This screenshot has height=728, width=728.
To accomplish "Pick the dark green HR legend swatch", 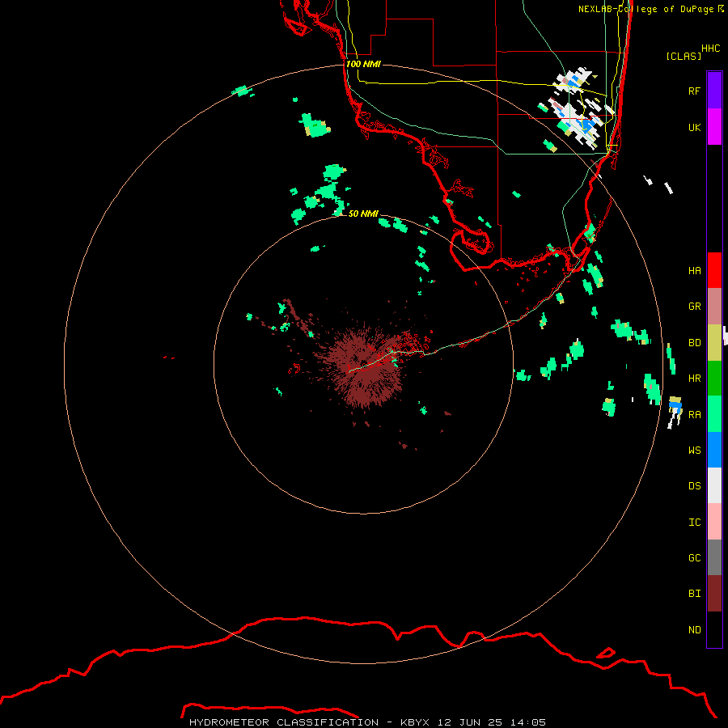I will (x=714, y=379).
